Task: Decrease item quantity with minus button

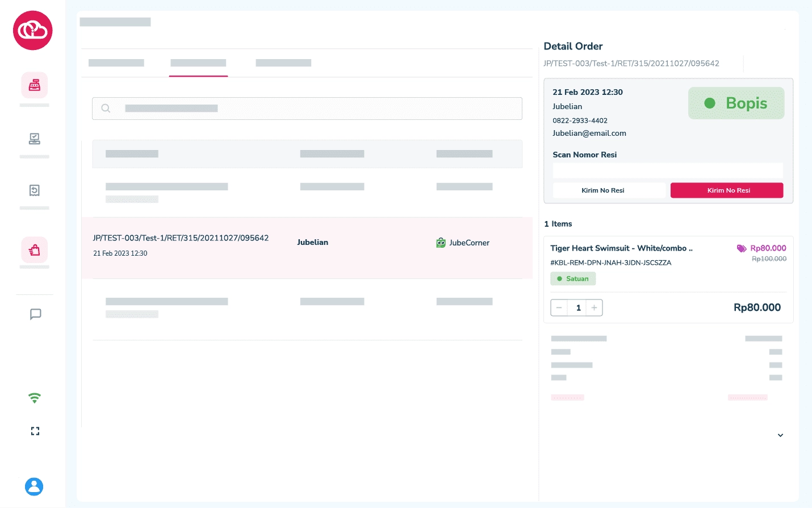Action: [x=559, y=308]
